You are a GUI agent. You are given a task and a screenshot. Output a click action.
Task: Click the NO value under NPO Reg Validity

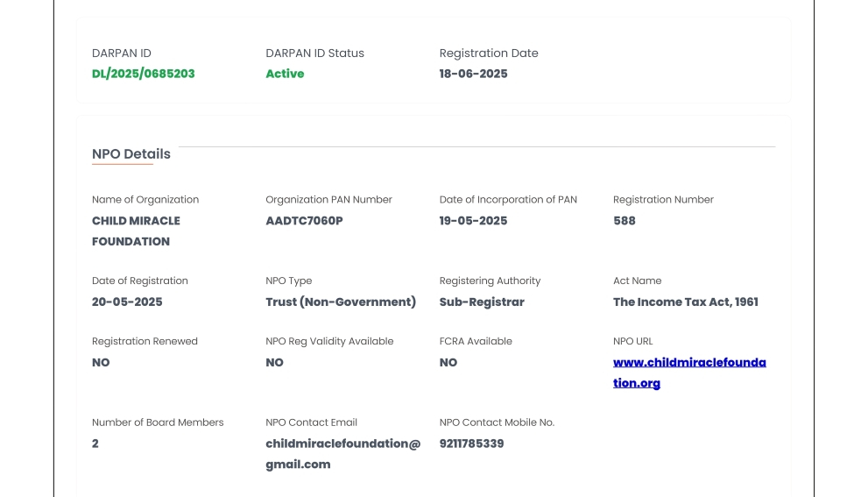pyautogui.click(x=274, y=362)
